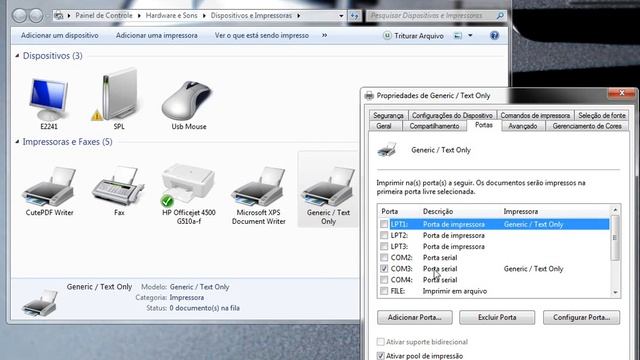The width and height of the screenshot is (640, 360).
Task: Click the Hardware e Sons breadcrumb
Action: [x=171, y=16]
